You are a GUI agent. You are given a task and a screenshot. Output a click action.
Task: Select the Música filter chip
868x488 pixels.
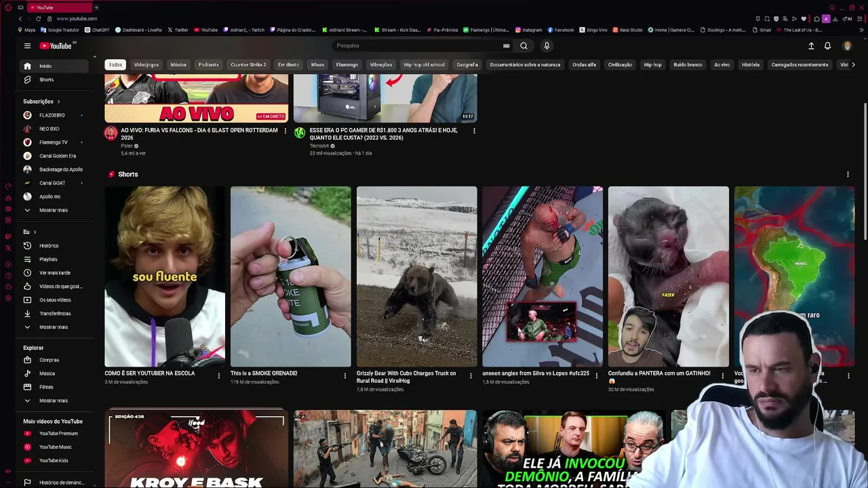coord(178,64)
